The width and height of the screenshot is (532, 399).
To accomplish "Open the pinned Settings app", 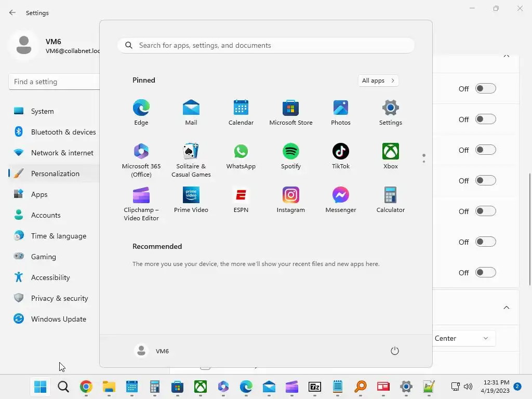I will [x=391, y=113].
